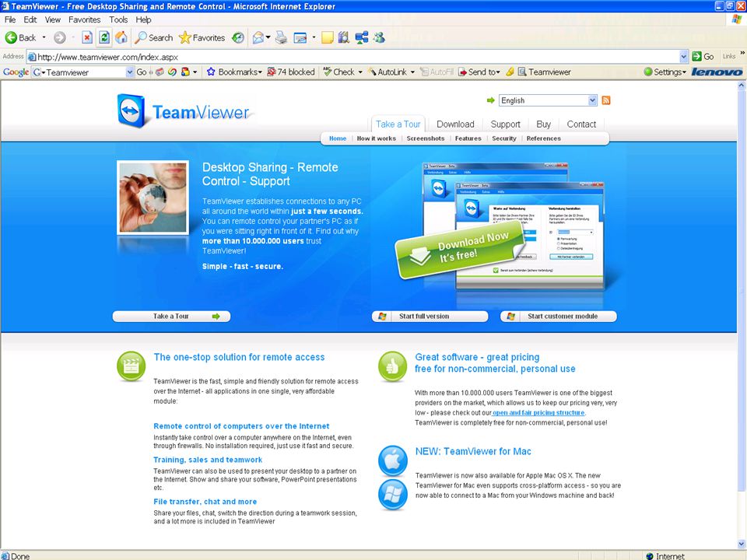Open the Favorites star pane
The height and width of the screenshot is (560, 747).
(x=202, y=37)
